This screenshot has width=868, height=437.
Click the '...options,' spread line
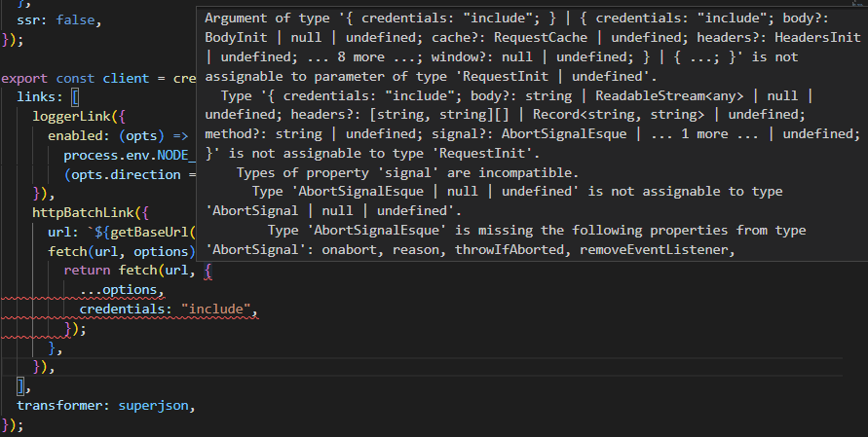(123, 289)
